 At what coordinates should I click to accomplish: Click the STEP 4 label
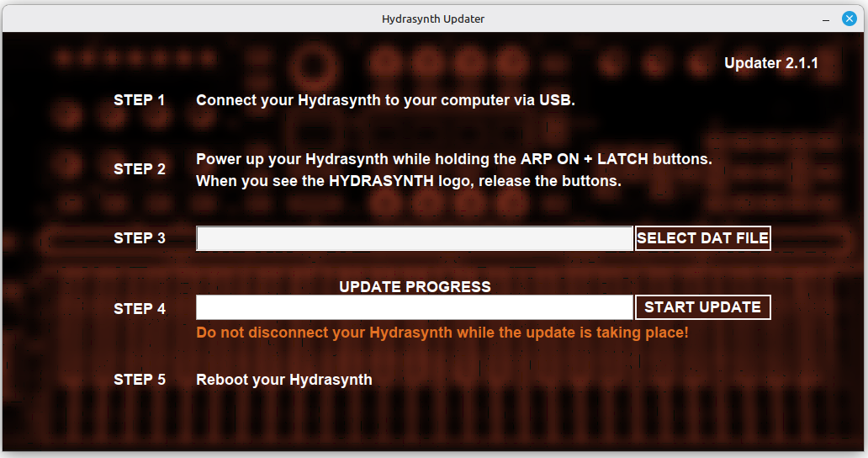pyautogui.click(x=140, y=308)
